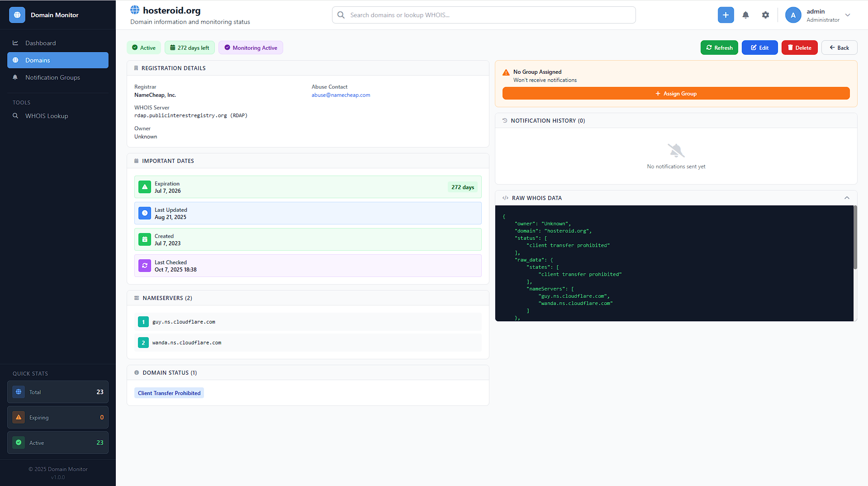This screenshot has height=486, width=868.
Task: Click the admin avatar circle
Action: (793, 15)
